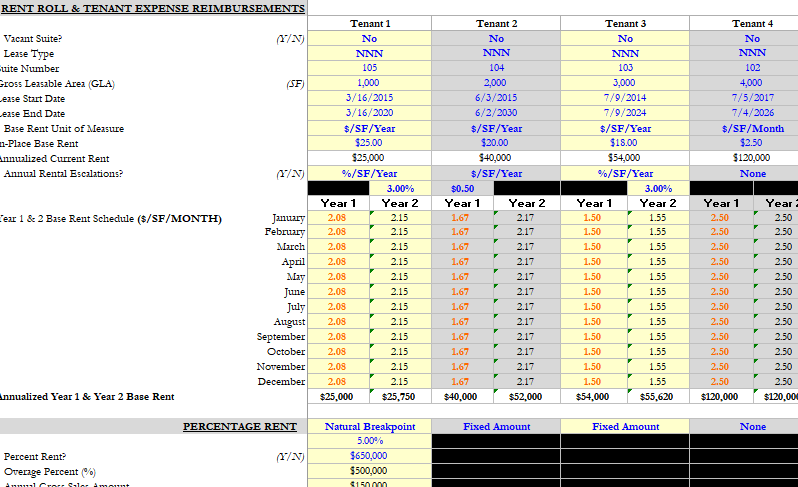This screenshot has height=487, width=798.
Task: Click Tenant 1 escalation rate 3.00% cell
Action: click(x=400, y=188)
